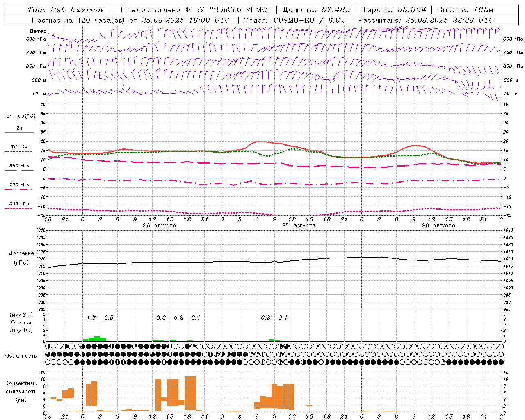The image size is (525, 420).
Task: Select the longitude value 87.485
Action: tap(333, 10)
